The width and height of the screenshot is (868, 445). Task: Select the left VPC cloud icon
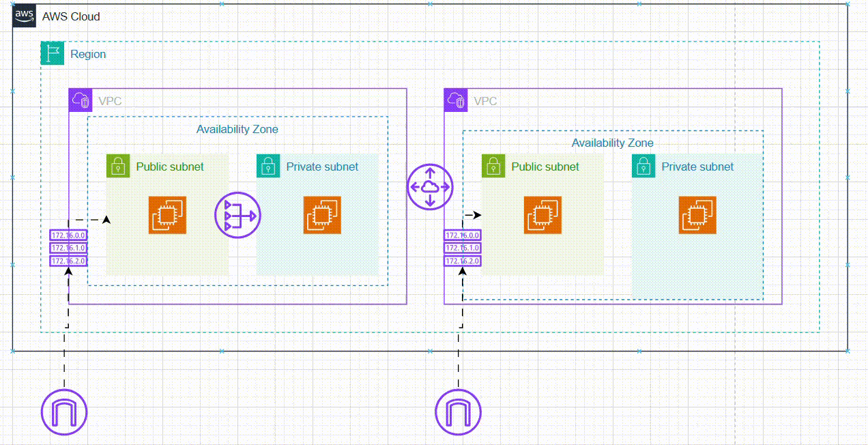pyautogui.click(x=81, y=100)
